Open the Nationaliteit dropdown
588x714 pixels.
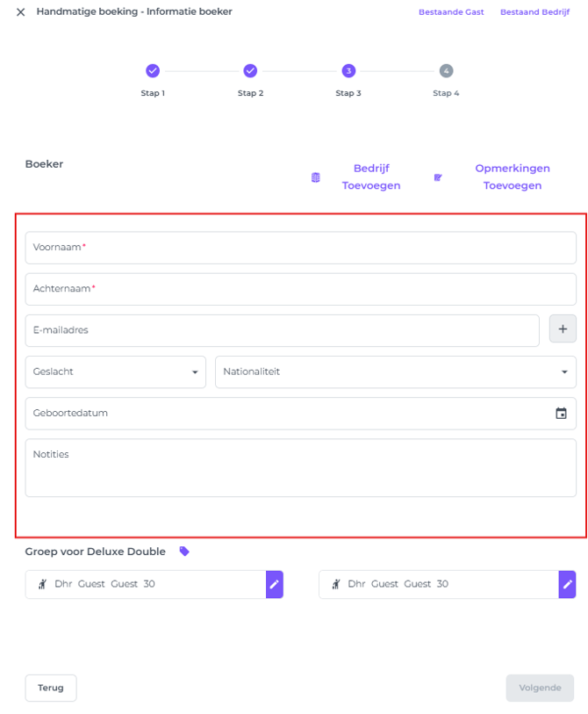(395, 371)
